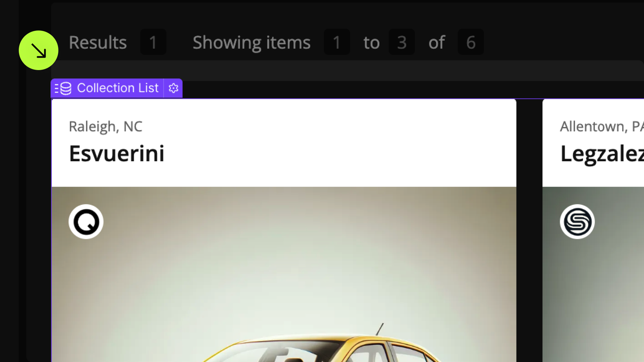This screenshot has width=644, height=362.
Task: Select the Results count value 1
Action: coord(153,42)
